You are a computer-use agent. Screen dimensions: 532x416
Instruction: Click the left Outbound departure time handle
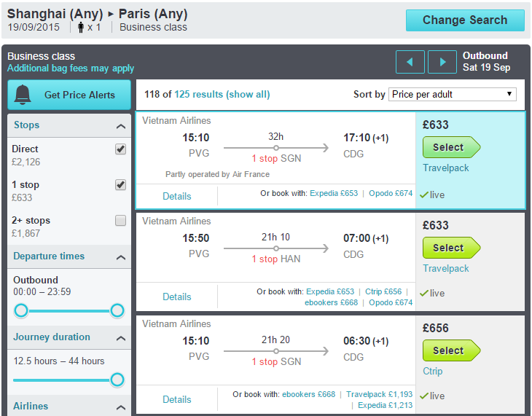21,310
